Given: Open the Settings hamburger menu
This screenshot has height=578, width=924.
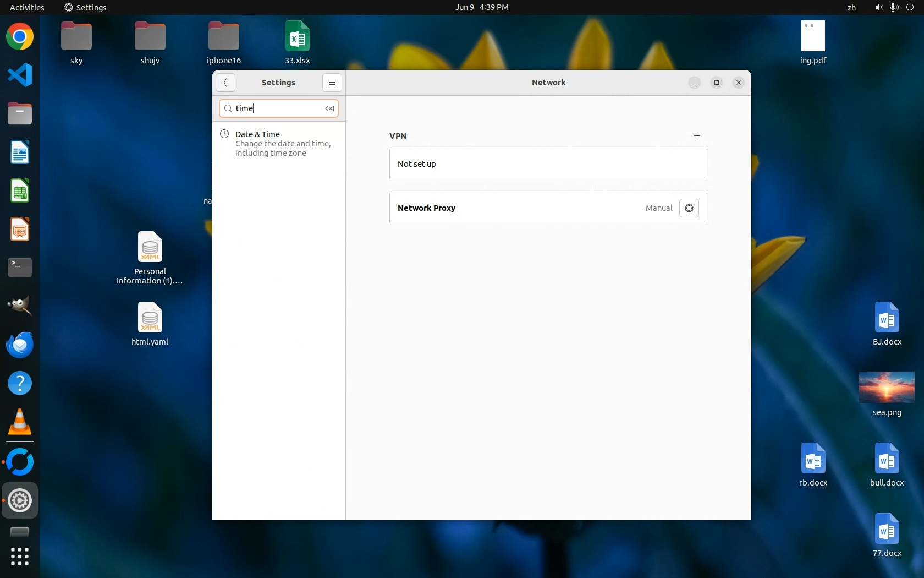Looking at the screenshot, I should coord(332,83).
